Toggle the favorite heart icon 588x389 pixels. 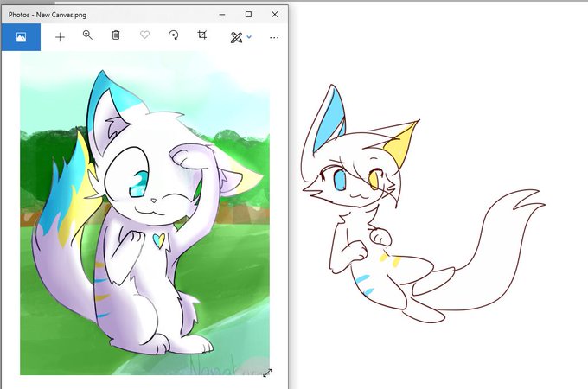click(144, 35)
